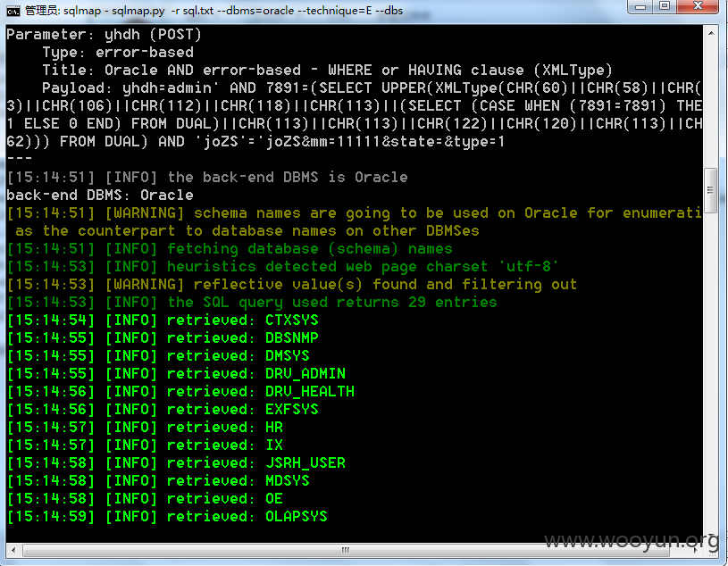
Task: Click the retrieved schema name DMSYS
Action: click(x=287, y=356)
